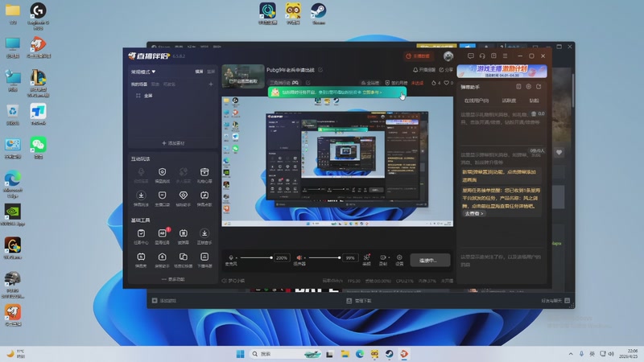The height and width of the screenshot is (362, 644).
Task: Click the link text in green banner
Action: pos(371,93)
